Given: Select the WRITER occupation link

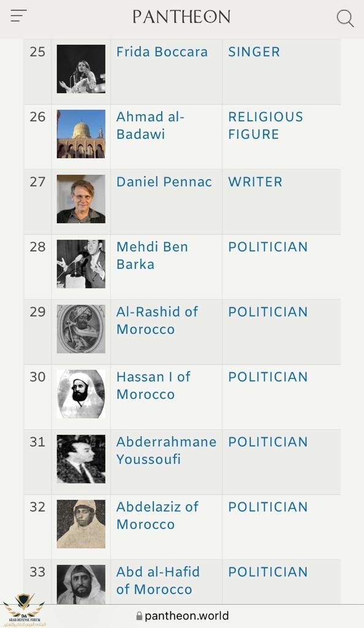Looking at the screenshot, I should coord(255,182).
